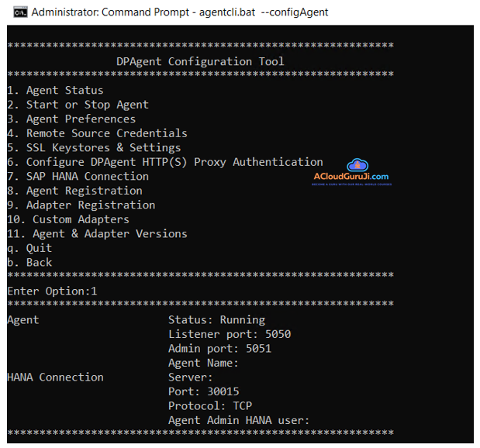Image resolution: width=480 pixels, height=448 pixels.
Task: Select the Agent Status menu line
Action: tap(55, 90)
